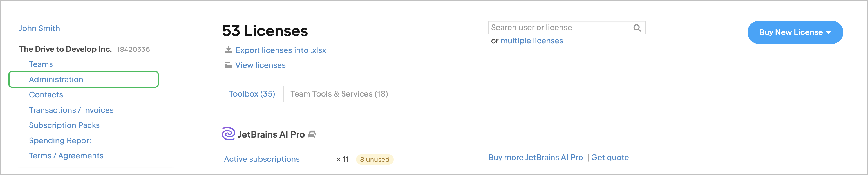Open Contacts in the sidebar

(46, 95)
